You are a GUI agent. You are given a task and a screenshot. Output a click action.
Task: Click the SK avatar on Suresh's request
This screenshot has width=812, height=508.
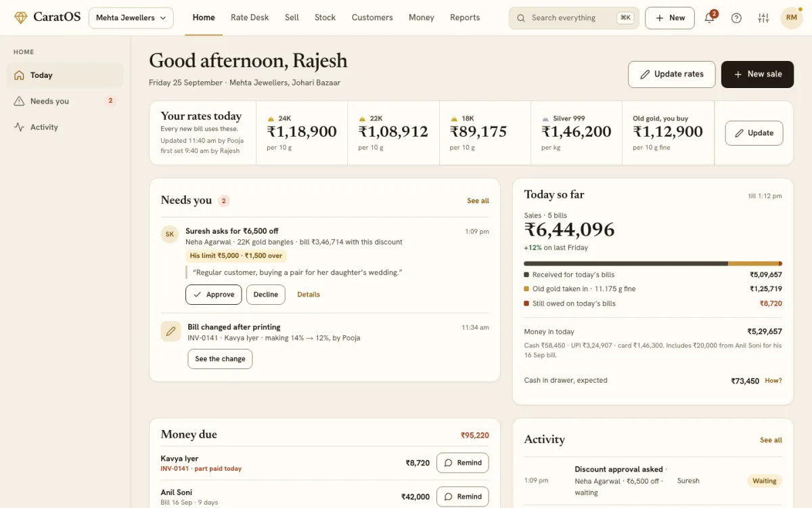170,234
